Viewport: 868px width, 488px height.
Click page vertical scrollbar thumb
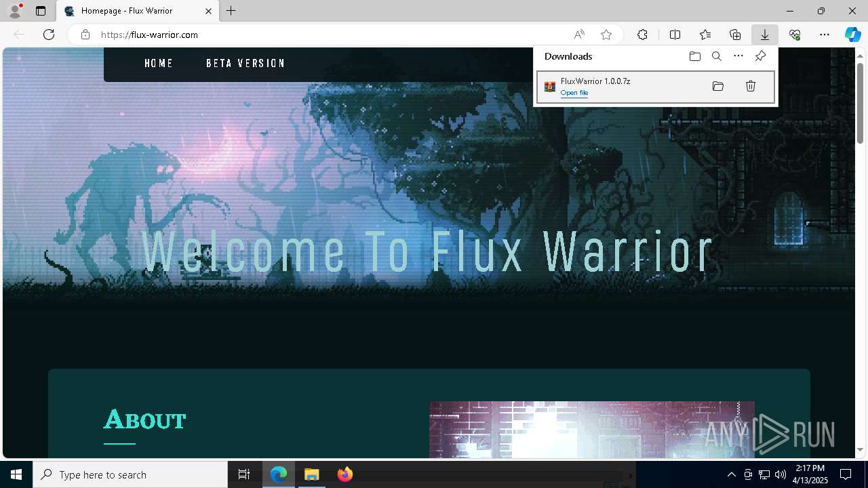click(861, 102)
